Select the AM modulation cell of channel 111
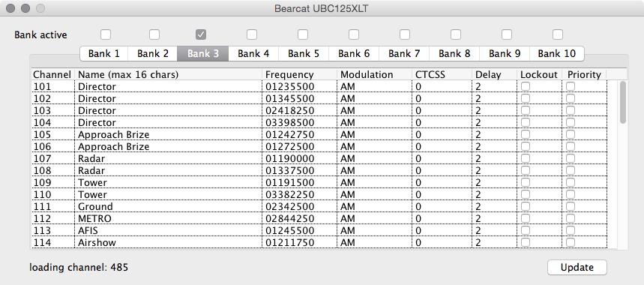 click(x=375, y=206)
